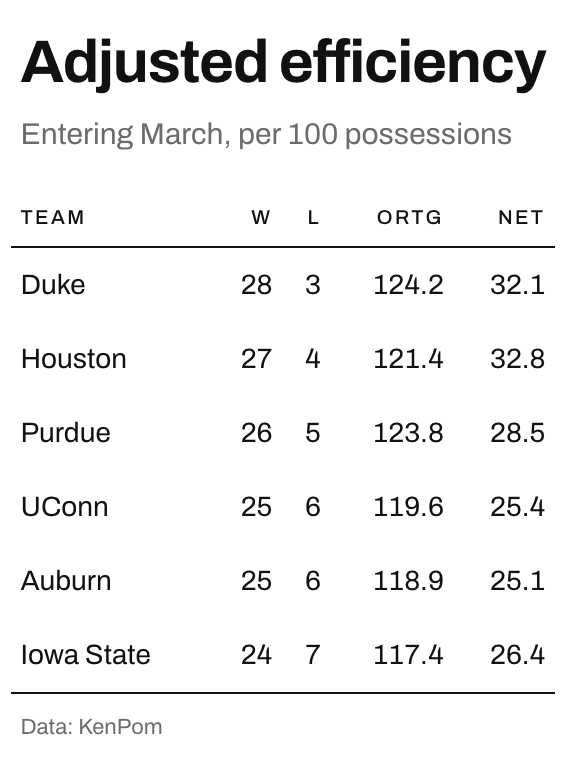Click Duke's 124.2 ORTG value

(408, 285)
